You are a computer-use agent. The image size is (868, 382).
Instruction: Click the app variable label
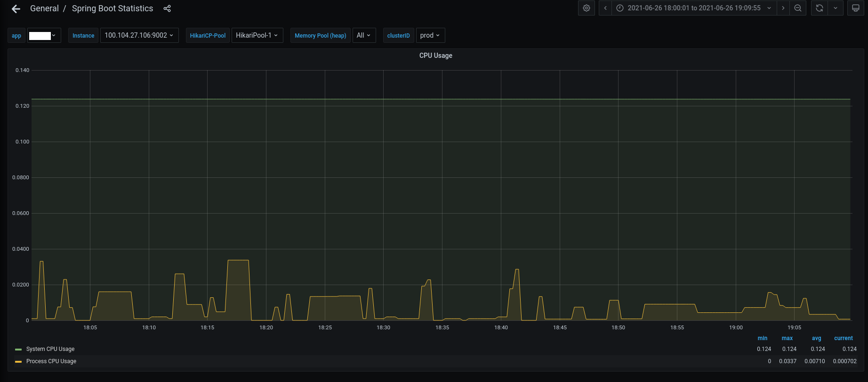pyautogui.click(x=16, y=36)
